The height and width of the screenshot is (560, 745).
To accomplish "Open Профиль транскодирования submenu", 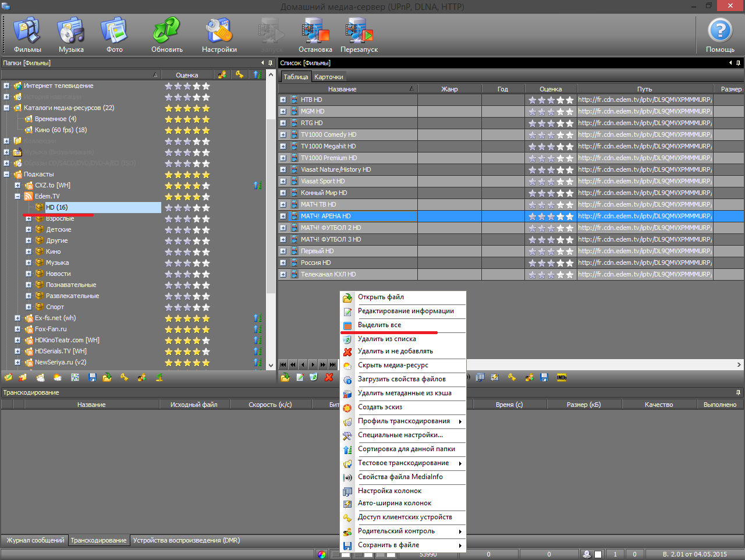I will point(404,421).
